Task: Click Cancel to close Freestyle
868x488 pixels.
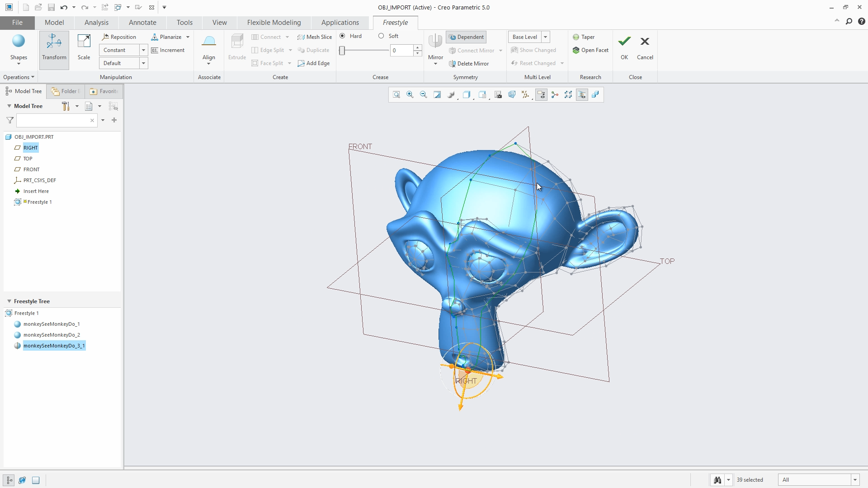Action: (x=645, y=47)
